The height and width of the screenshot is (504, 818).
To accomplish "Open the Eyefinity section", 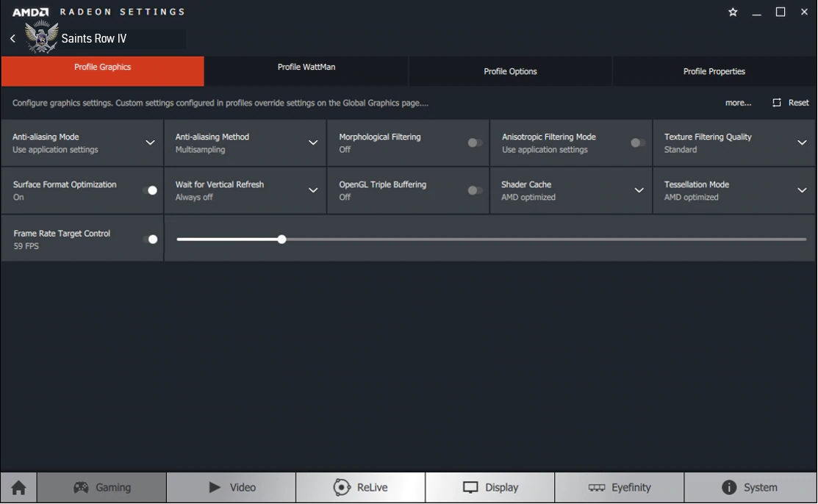I will tap(620, 488).
